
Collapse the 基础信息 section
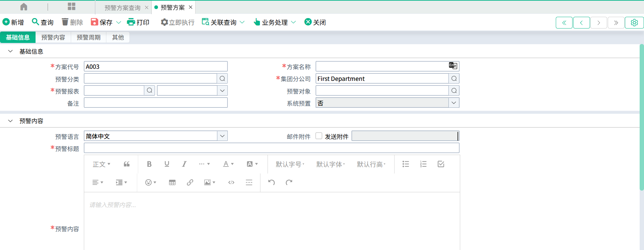10,51
